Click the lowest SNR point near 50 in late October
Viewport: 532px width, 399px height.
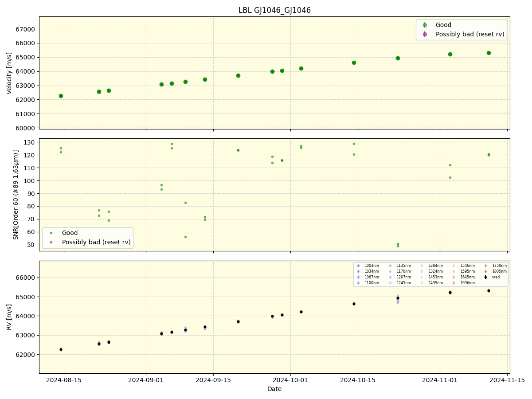[x=398, y=246]
